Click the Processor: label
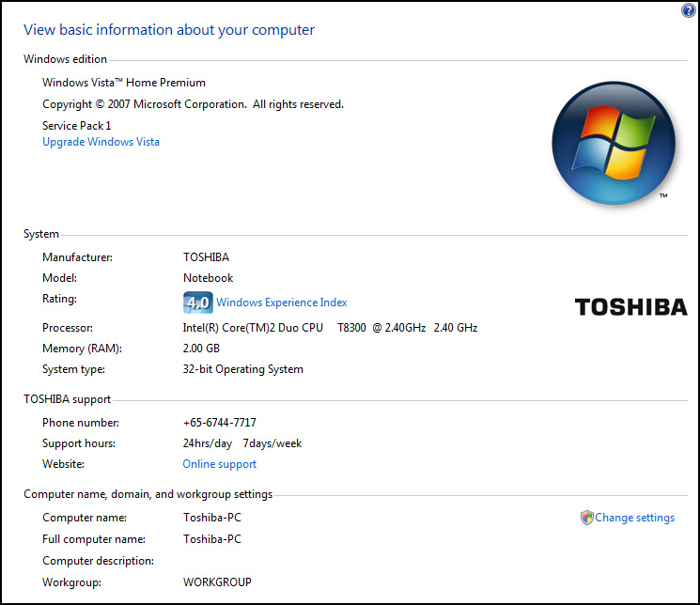 click(x=68, y=328)
